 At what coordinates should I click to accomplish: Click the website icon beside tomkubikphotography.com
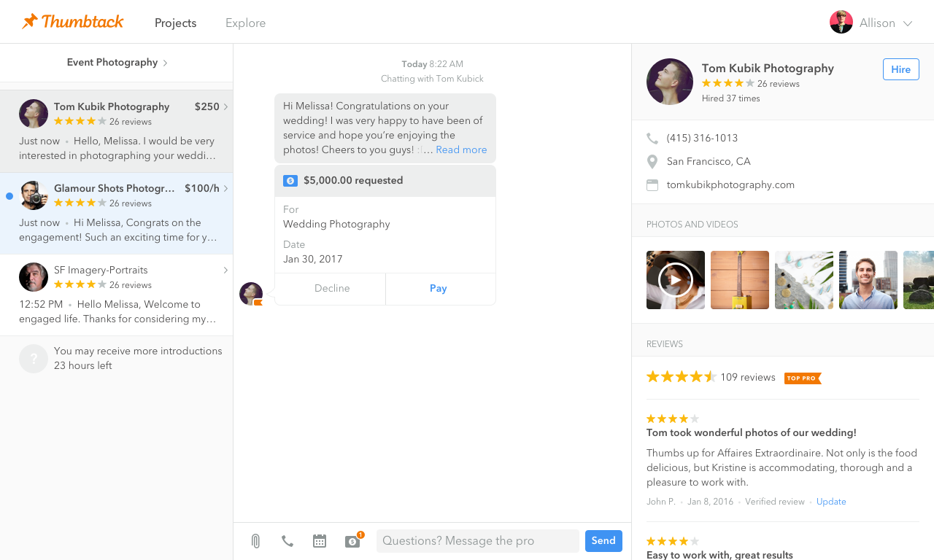pos(652,185)
